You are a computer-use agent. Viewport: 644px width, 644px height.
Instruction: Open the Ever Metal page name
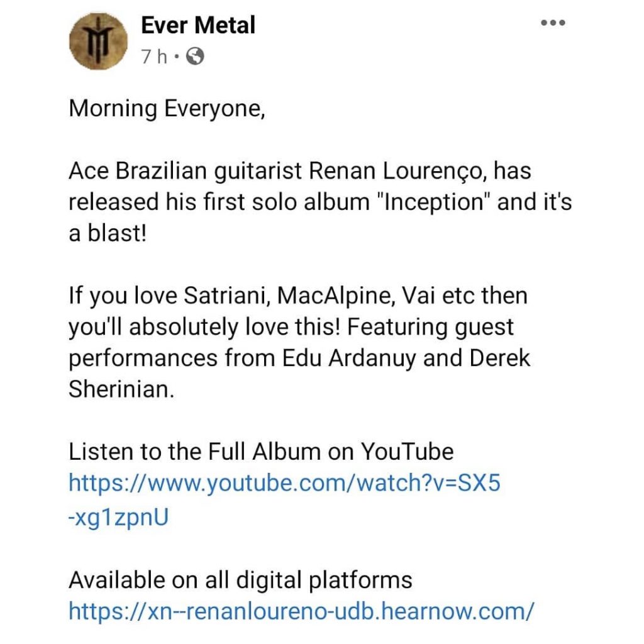pyautogui.click(x=198, y=25)
